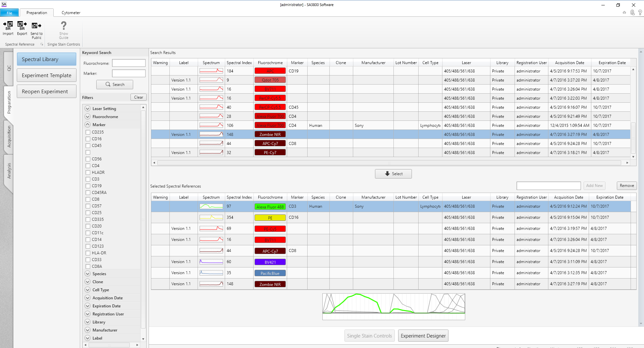The image size is (644, 348).
Task: Clear all filters with the Clear button
Action: coord(139,97)
